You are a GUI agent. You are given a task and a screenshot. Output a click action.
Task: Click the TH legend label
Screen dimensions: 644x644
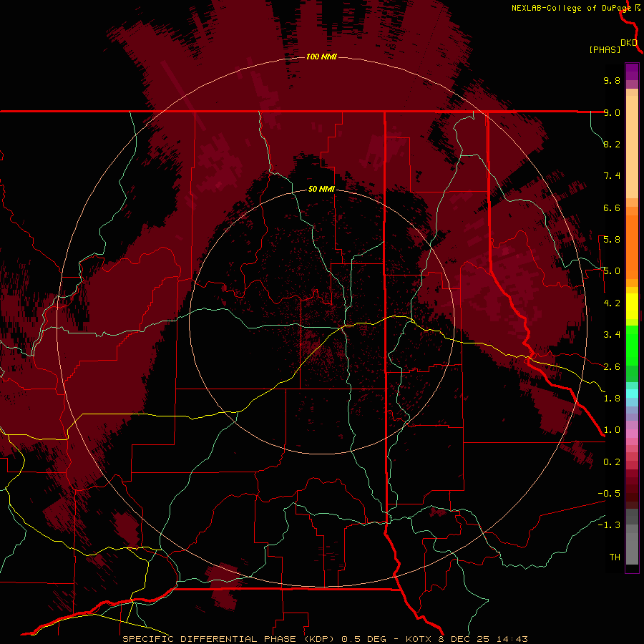(615, 557)
